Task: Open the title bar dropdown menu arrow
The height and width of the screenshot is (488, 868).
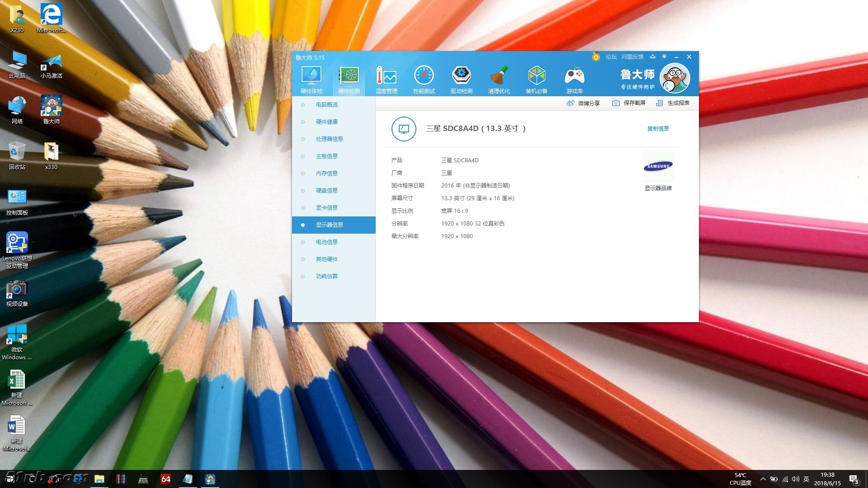Action: 664,57
